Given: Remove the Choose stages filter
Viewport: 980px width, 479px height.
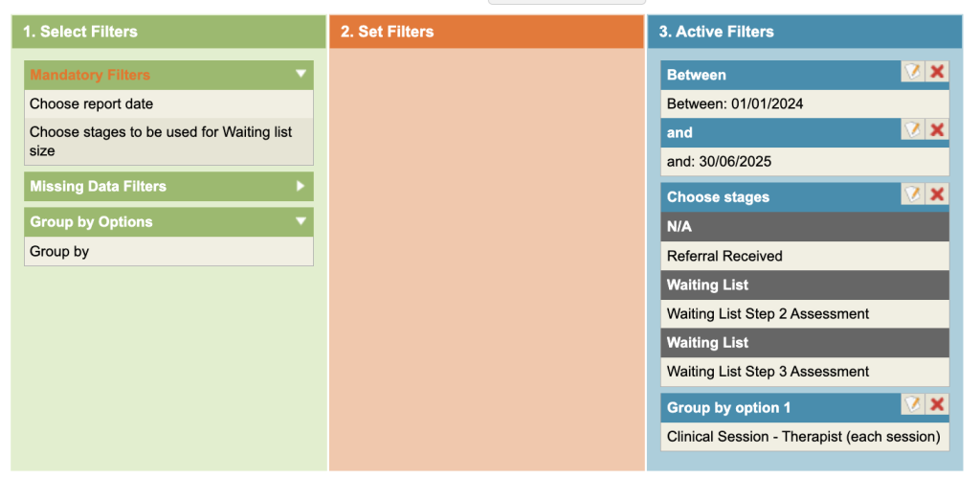Looking at the screenshot, I should coord(937,194).
